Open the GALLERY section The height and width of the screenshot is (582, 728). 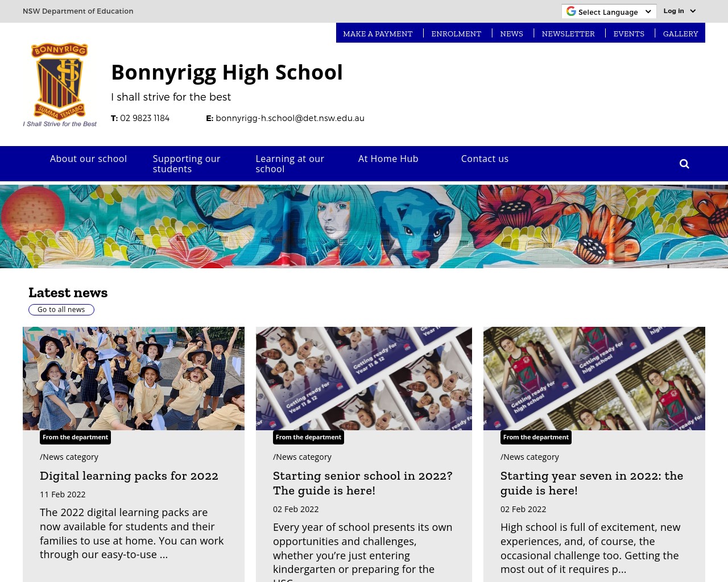tap(680, 34)
